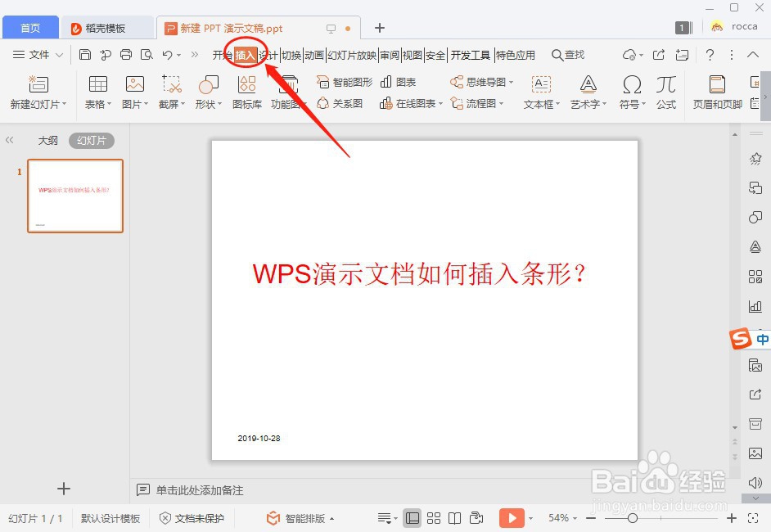
Task: Click the fit-to-window icon in status bar
Action: (753, 518)
